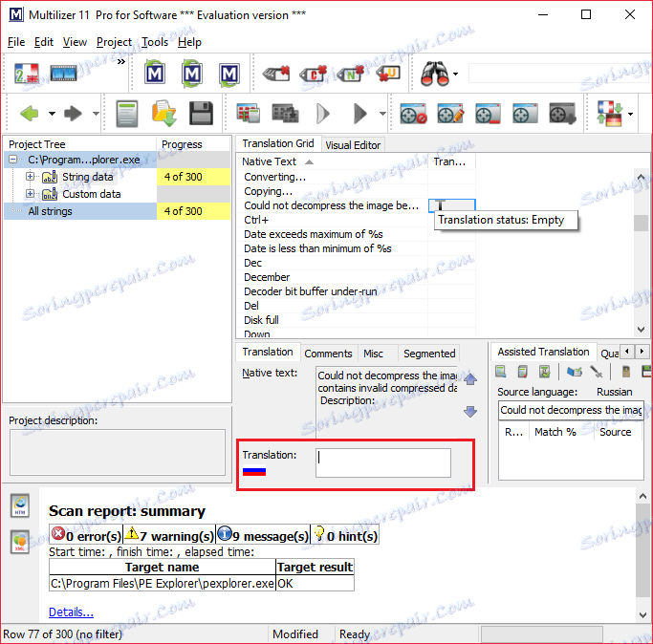Click the plain crosshair window icon

coord(525,114)
